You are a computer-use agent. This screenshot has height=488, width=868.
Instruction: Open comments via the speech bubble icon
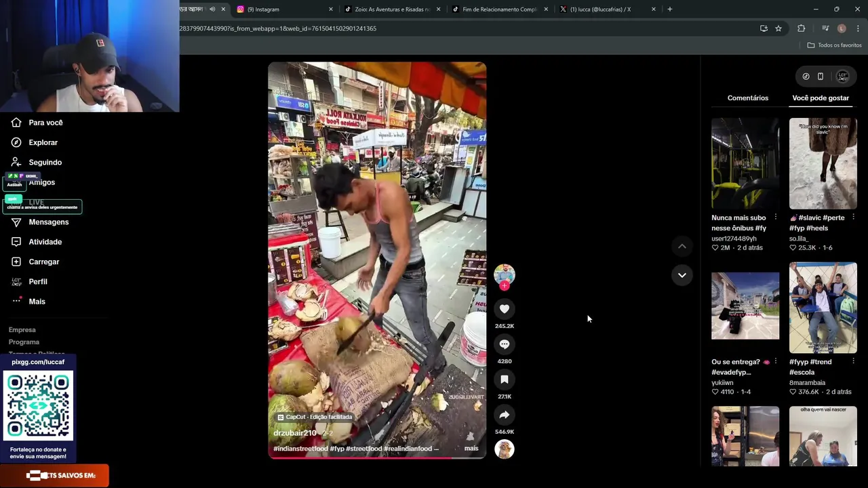click(x=505, y=344)
